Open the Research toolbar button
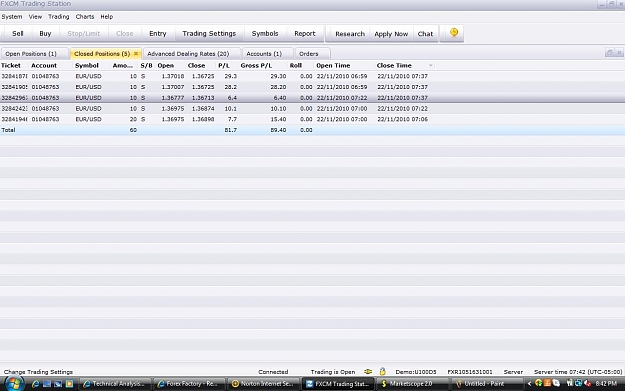The image size is (625, 391). [350, 34]
